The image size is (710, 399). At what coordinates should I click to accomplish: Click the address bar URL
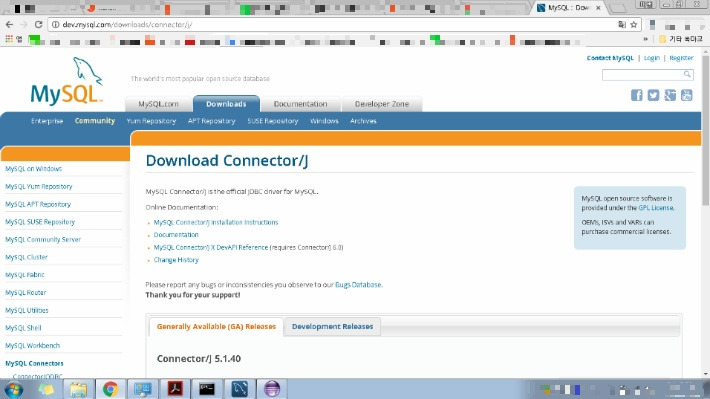pos(127,24)
